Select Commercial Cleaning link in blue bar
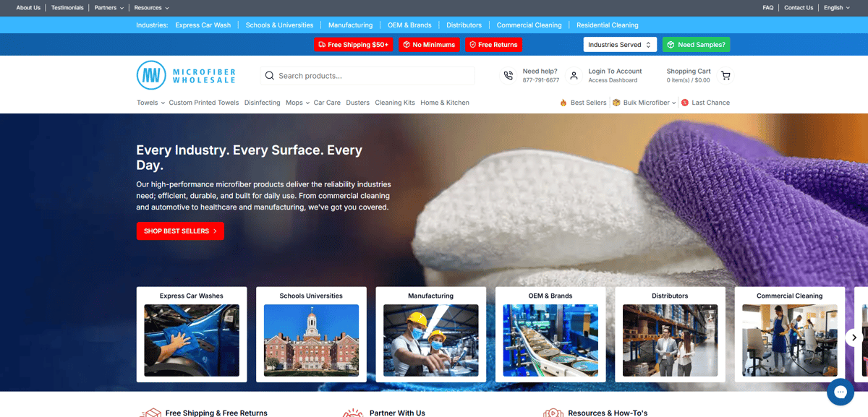The width and height of the screenshot is (868, 417). pos(529,25)
